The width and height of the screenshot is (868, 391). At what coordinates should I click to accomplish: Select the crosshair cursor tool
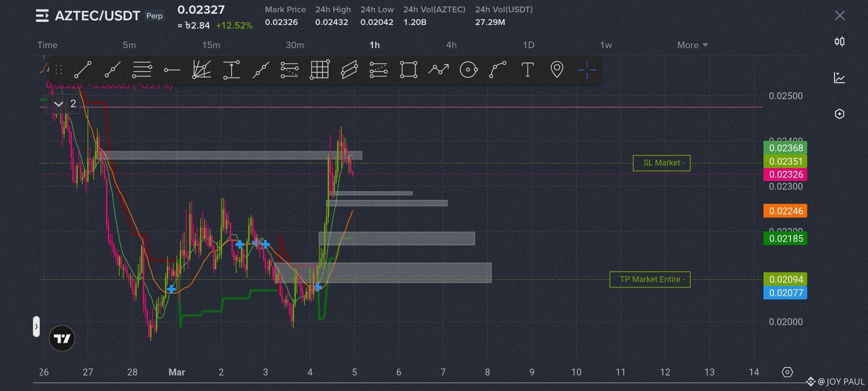point(586,70)
